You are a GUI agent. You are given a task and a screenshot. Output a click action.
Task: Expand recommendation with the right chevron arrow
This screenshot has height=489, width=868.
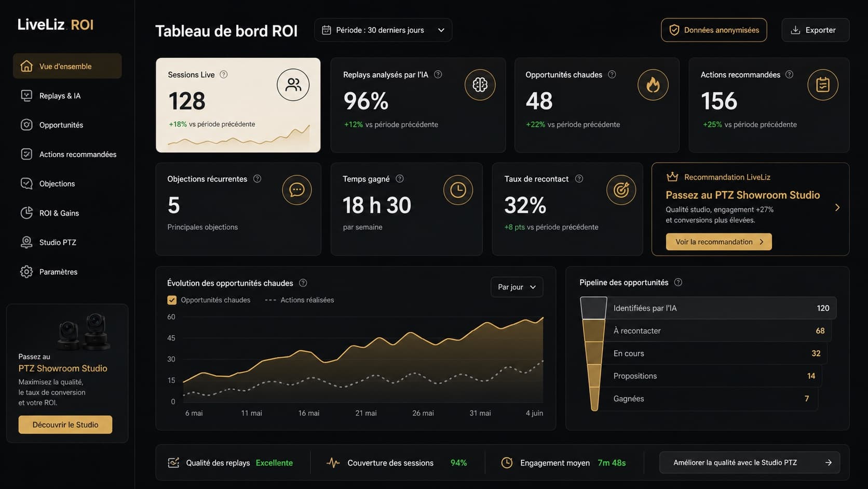pos(837,207)
